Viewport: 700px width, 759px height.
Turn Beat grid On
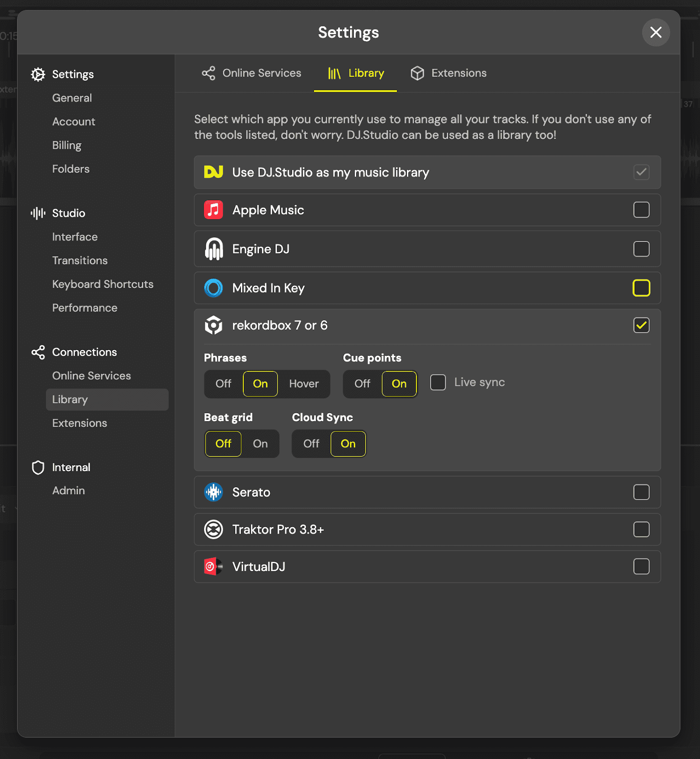[x=260, y=444]
